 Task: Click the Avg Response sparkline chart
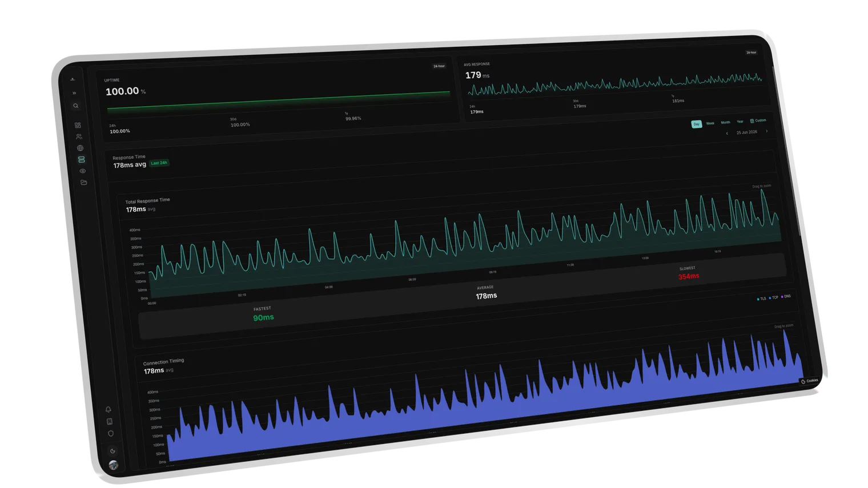point(615,84)
